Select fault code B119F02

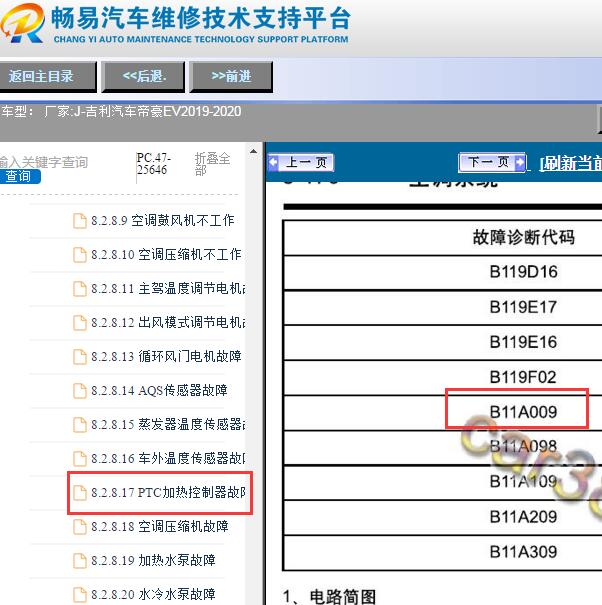[x=523, y=377]
